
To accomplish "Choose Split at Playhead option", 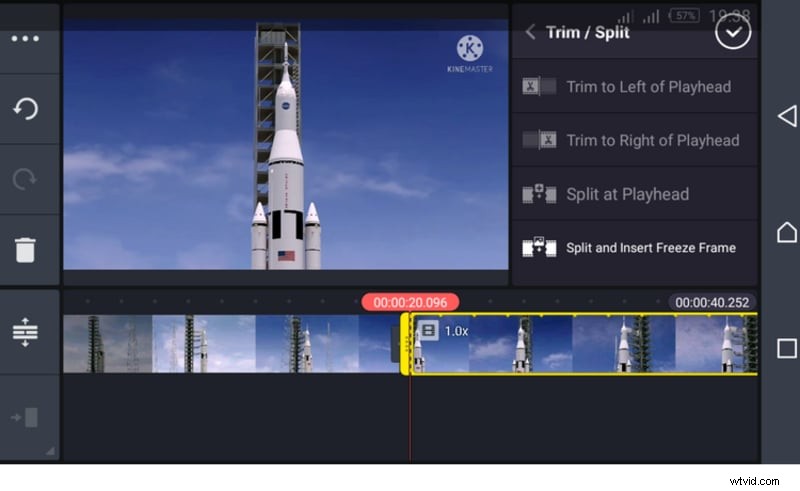I will click(x=627, y=194).
